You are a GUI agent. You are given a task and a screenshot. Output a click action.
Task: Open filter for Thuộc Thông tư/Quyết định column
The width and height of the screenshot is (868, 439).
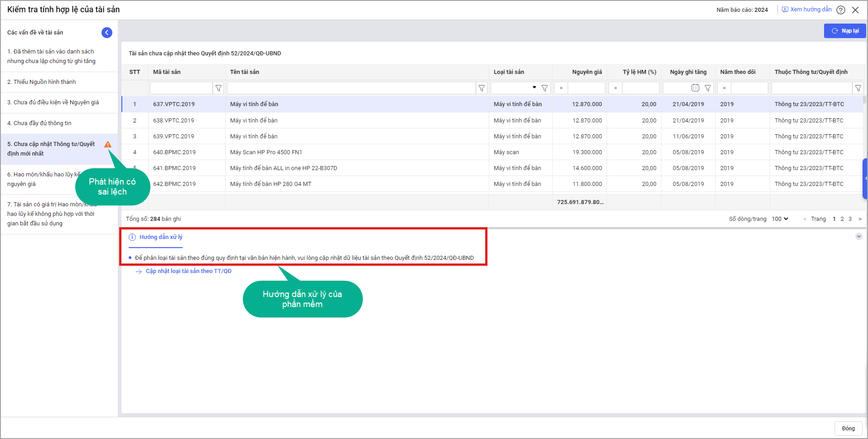(x=858, y=88)
